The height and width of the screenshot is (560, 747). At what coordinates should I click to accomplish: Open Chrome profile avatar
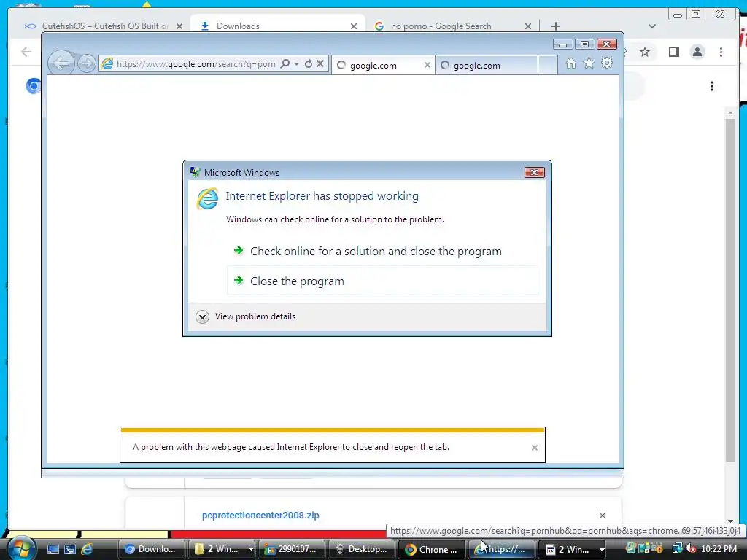(697, 52)
